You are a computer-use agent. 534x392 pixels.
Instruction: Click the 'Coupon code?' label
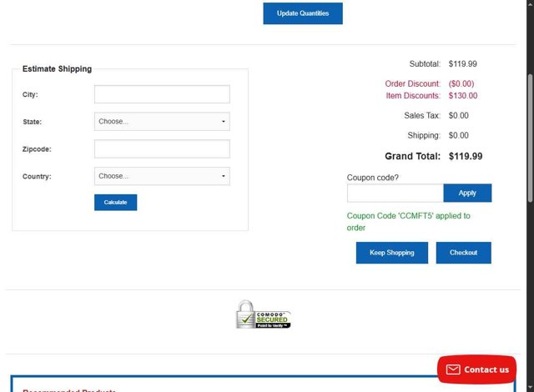pos(373,178)
